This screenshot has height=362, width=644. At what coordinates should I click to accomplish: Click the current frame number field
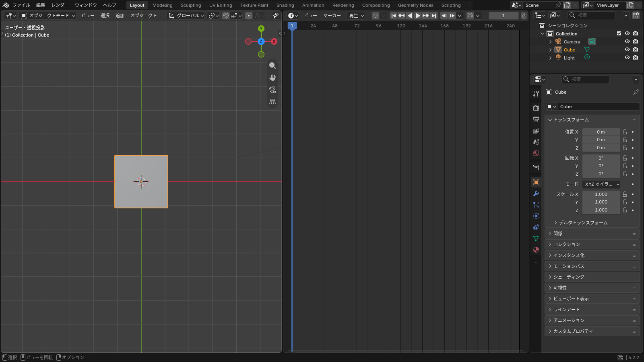click(x=504, y=16)
